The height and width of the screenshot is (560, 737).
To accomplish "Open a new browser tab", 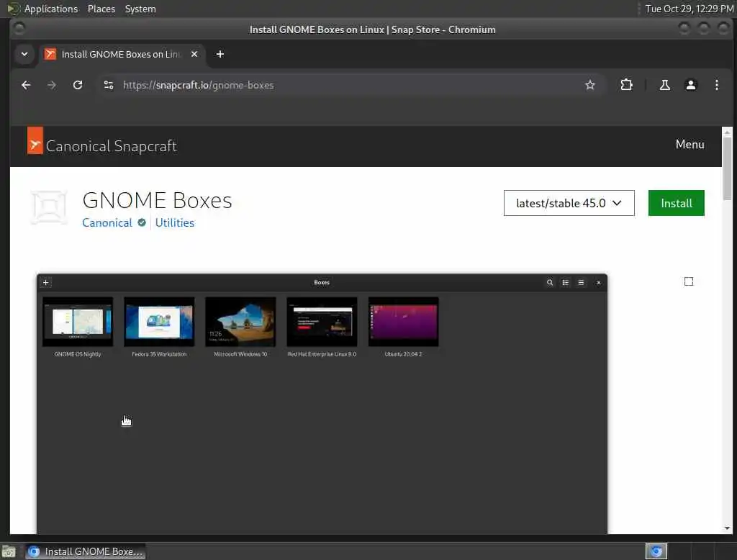I will click(x=220, y=54).
